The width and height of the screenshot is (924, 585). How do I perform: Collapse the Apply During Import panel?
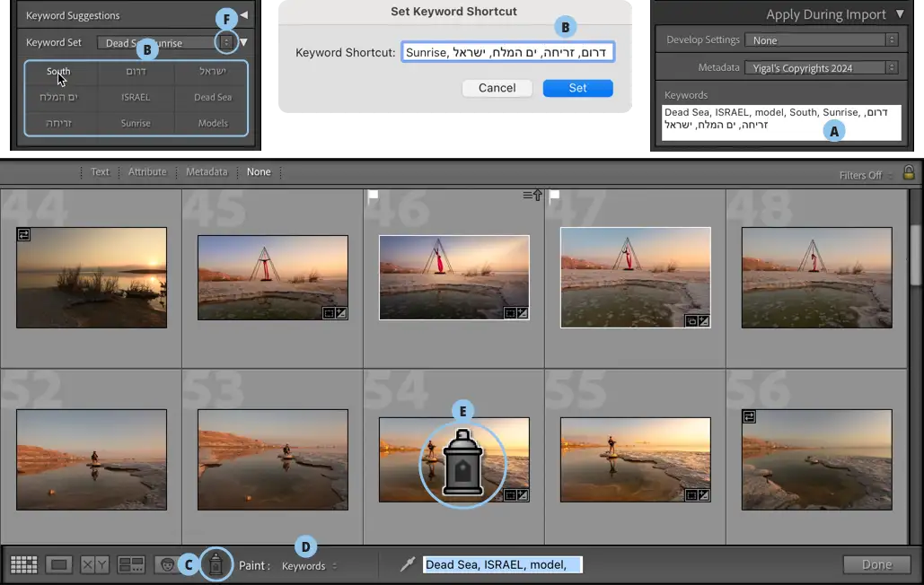click(x=900, y=14)
